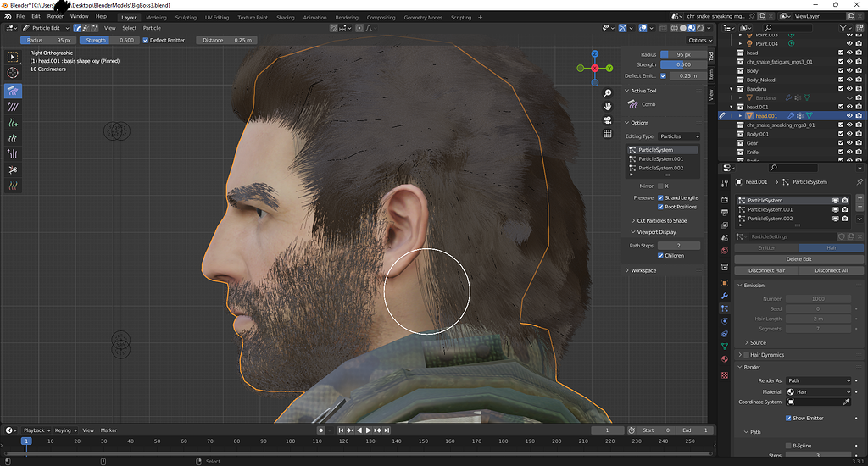Switch to the UV Editing workspace tab
Screen dimensions: 868x466
click(217, 17)
